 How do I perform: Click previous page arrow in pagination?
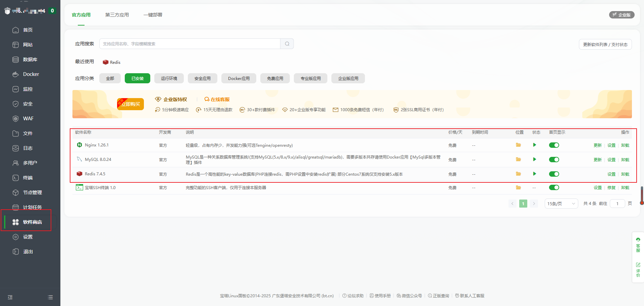click(x=512, y=204)
